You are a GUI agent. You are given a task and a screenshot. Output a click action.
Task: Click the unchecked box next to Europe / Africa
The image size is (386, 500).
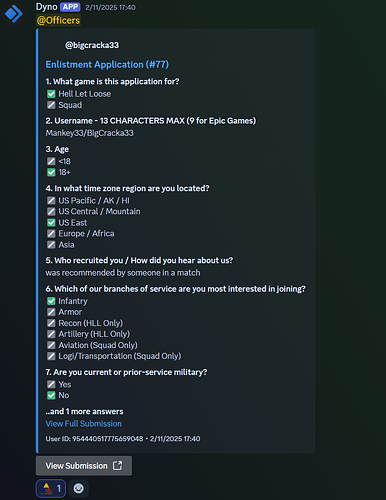[51, 234]
